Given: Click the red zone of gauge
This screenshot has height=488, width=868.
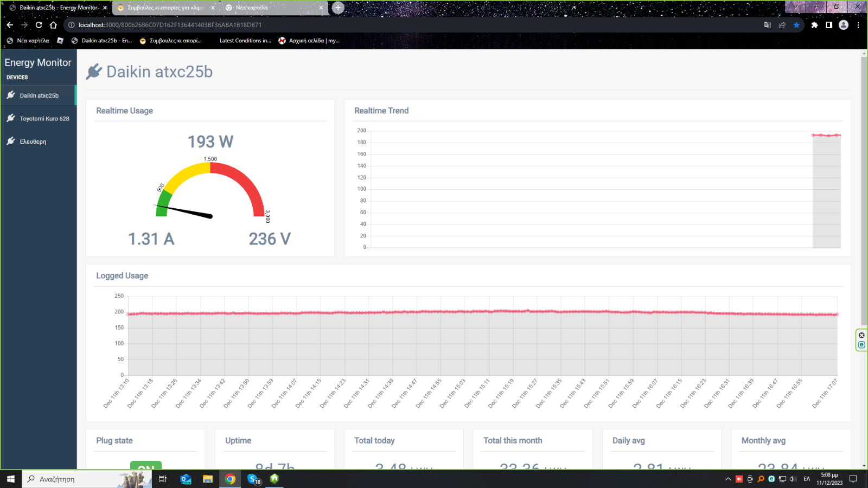Looking at the screenshot, I should 244,182.
